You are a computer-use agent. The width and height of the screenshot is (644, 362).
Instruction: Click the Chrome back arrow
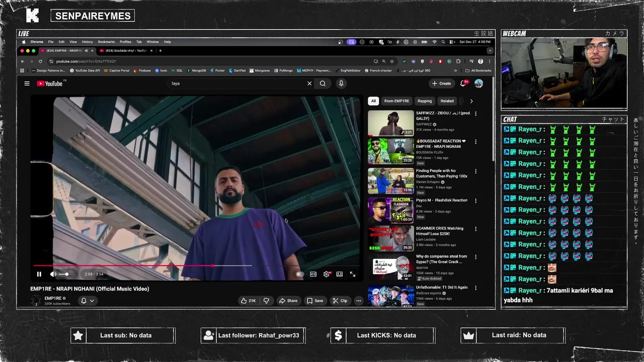coord(23,61)
